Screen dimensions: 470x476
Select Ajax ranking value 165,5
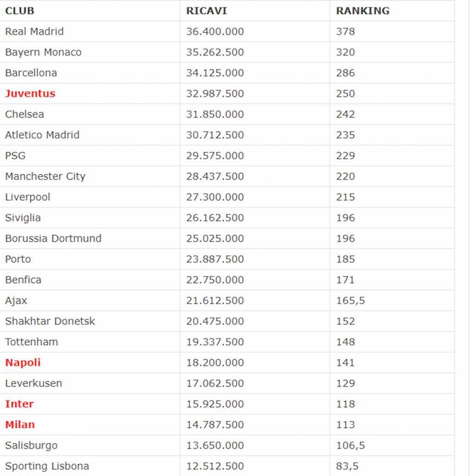(x=351, y=301)
